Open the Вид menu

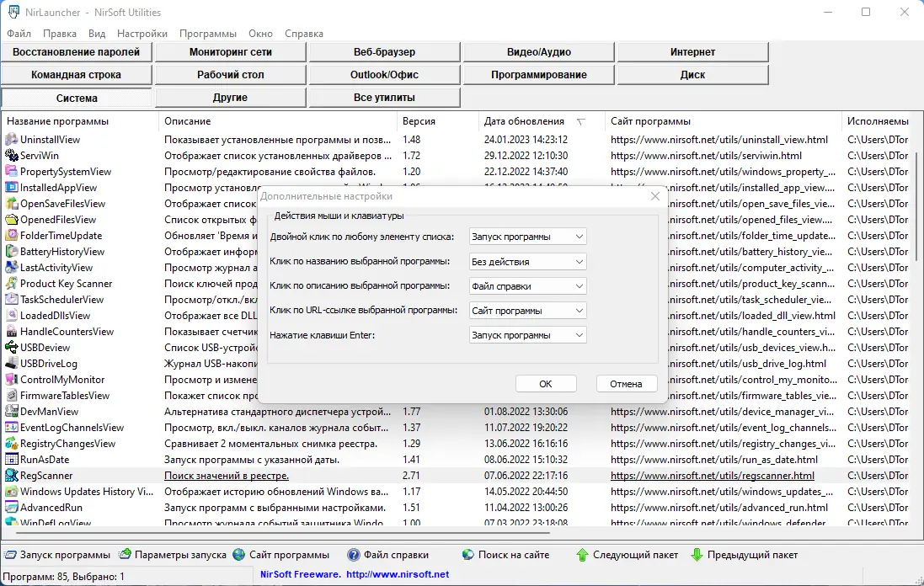97,34
